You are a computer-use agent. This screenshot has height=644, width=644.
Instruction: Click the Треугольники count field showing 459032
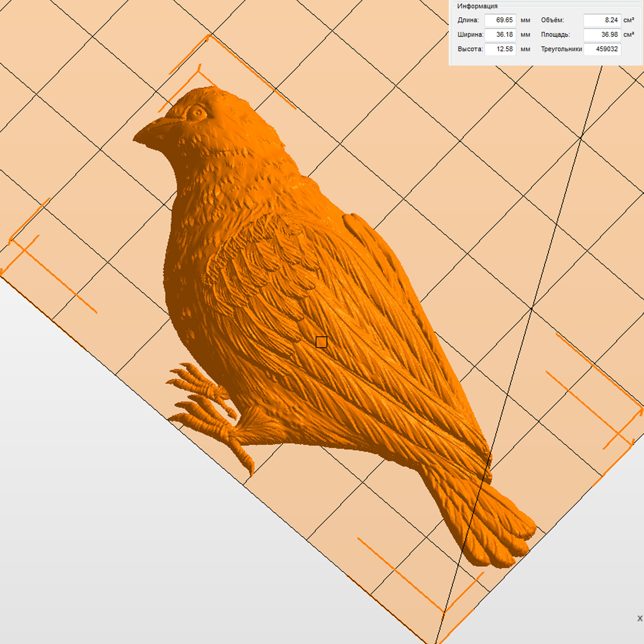point(602,49)
